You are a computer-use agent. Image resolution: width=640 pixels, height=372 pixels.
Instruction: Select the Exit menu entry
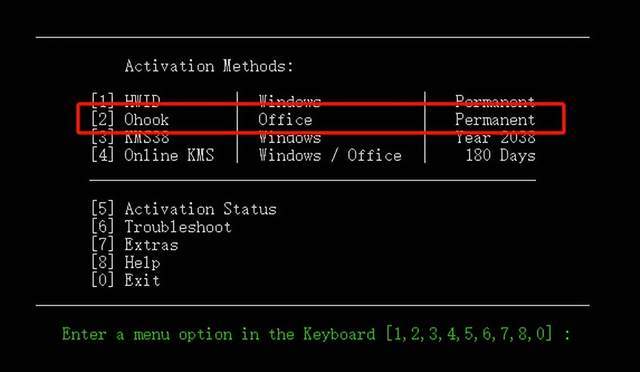tap(142, 280)
